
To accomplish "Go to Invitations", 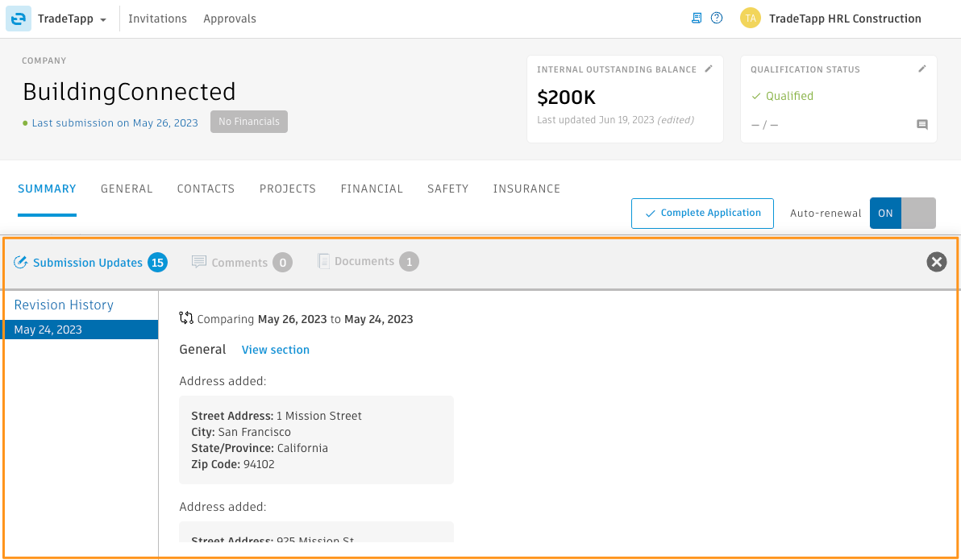I will pyautogui.click(x=157, y=19).
